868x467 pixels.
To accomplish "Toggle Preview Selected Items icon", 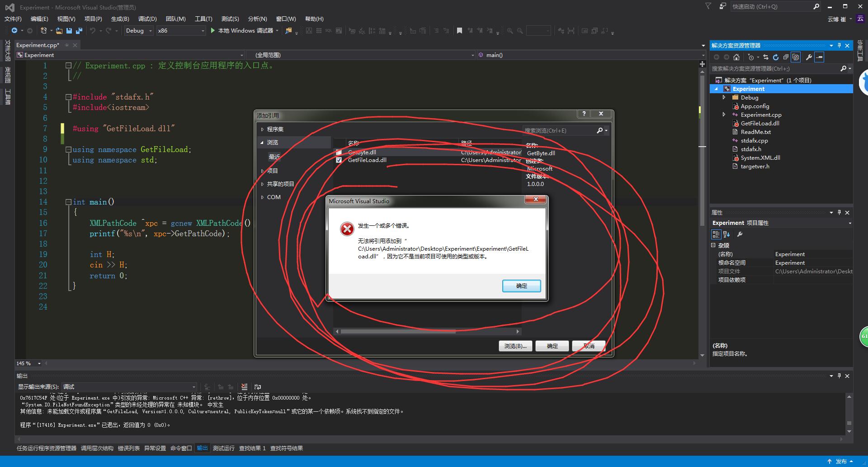I will click(x=819, y=57).
